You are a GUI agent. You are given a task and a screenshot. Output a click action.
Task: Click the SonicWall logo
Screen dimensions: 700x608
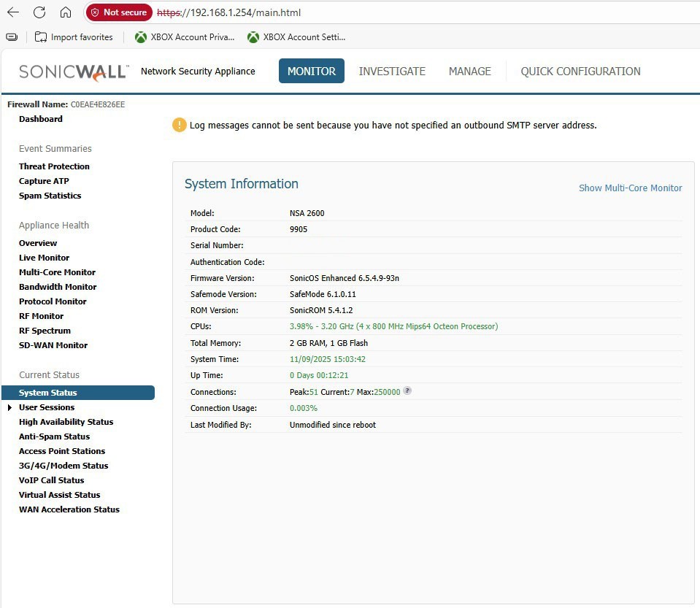pos(74,72)
